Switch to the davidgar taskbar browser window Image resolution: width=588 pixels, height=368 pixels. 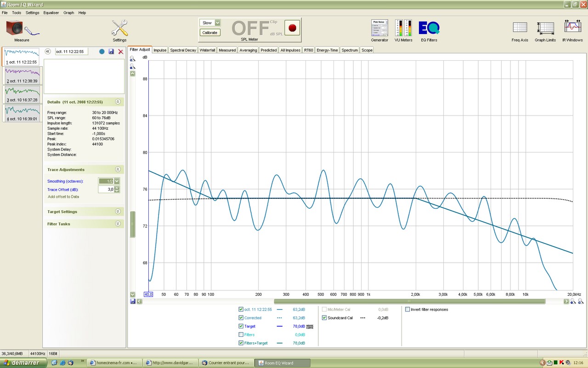171,363
